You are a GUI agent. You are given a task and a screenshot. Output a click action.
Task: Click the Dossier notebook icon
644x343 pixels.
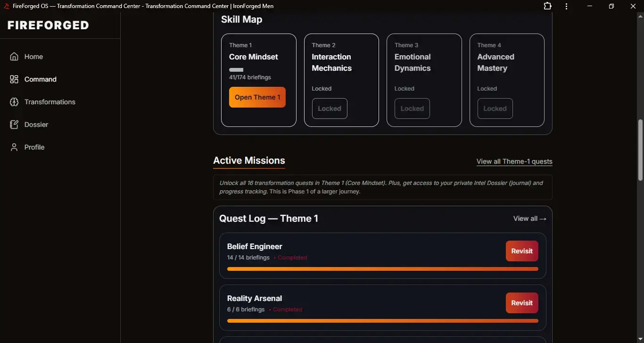14,125
